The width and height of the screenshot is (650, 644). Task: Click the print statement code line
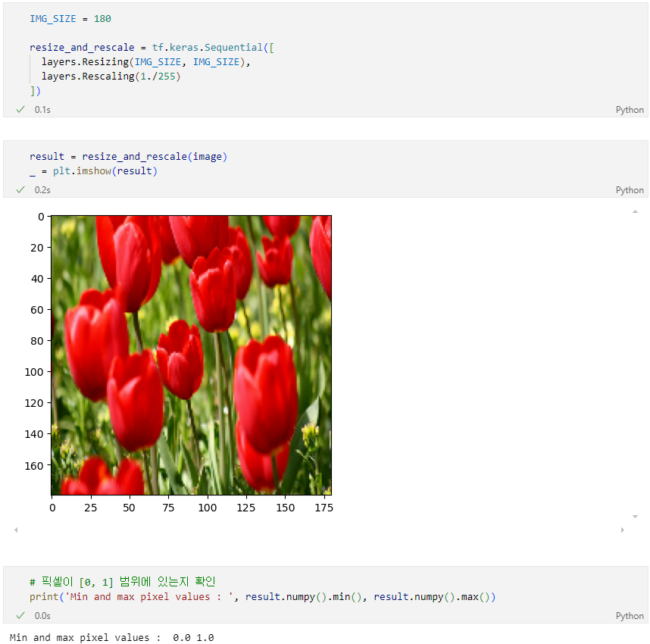click(262, 597)
